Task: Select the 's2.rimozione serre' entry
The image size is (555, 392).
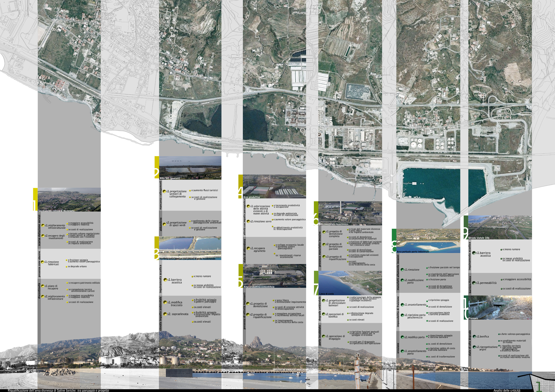Action: (x=261, y=221)
